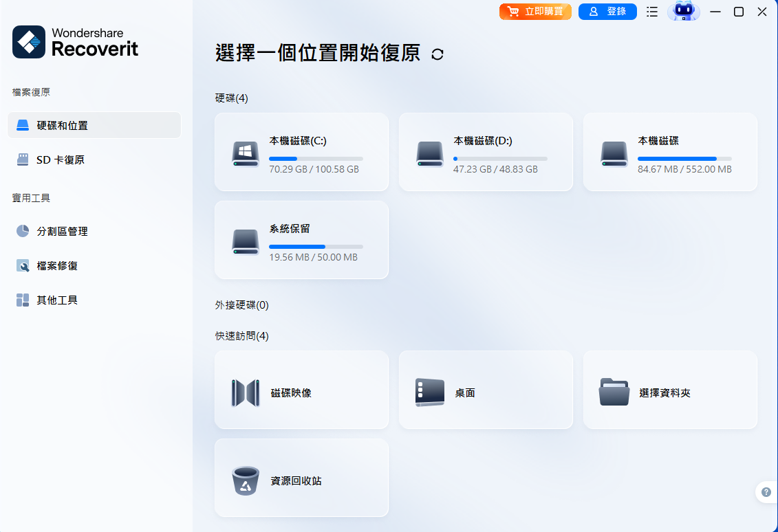Click the refresh icon beside the page title
Viewport: 778px width, 532px height.
point(437,54)
